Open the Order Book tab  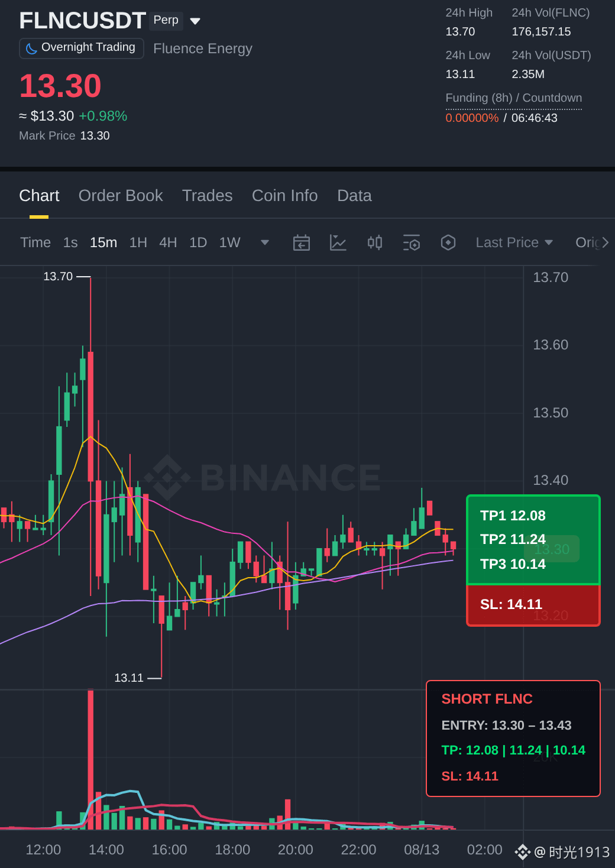[121, 196]
